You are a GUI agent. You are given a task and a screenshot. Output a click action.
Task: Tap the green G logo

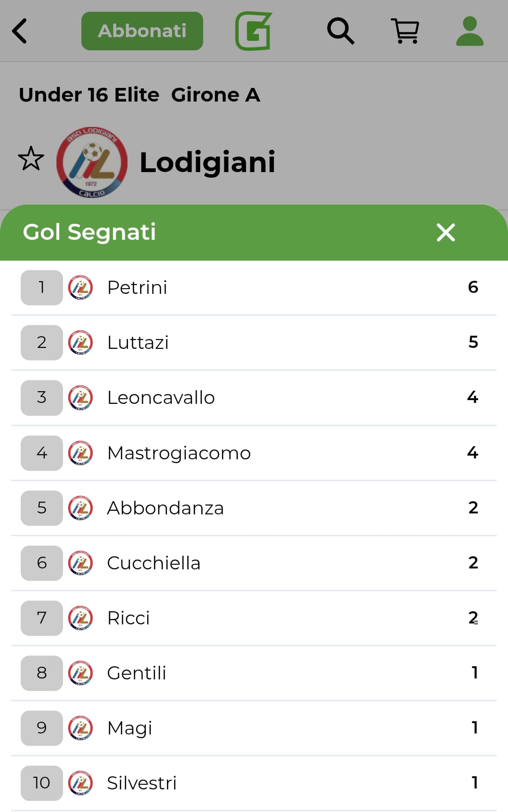(x=254, y=31)
